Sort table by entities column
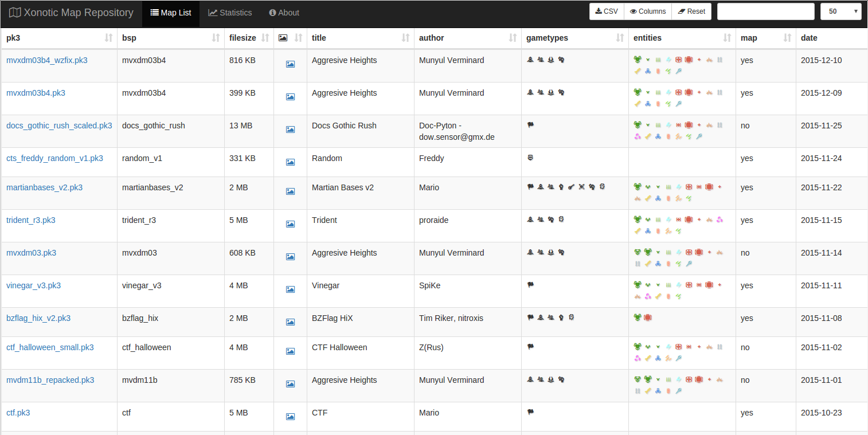The height and width of the screenshot is (435, 868). pyautogui.click(x=682, y=38)
